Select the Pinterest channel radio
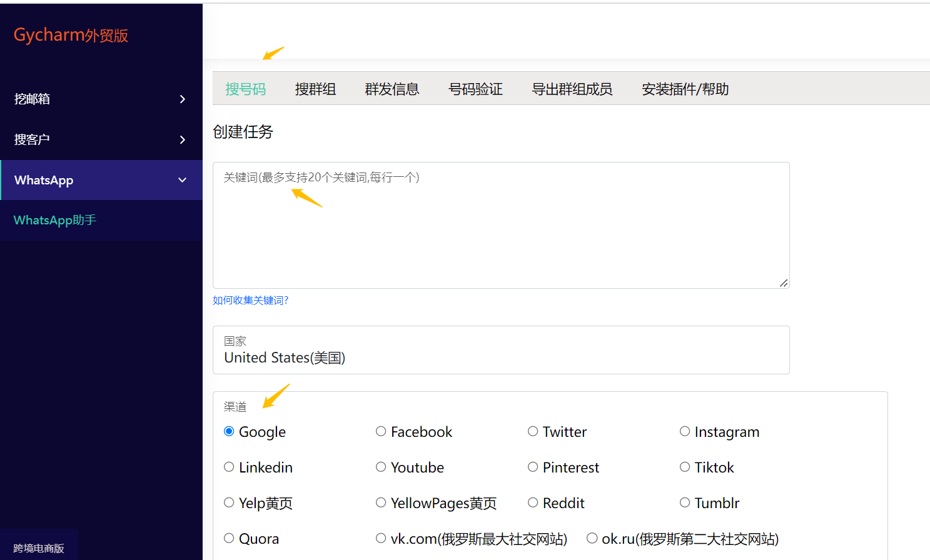 coord(533,467)
